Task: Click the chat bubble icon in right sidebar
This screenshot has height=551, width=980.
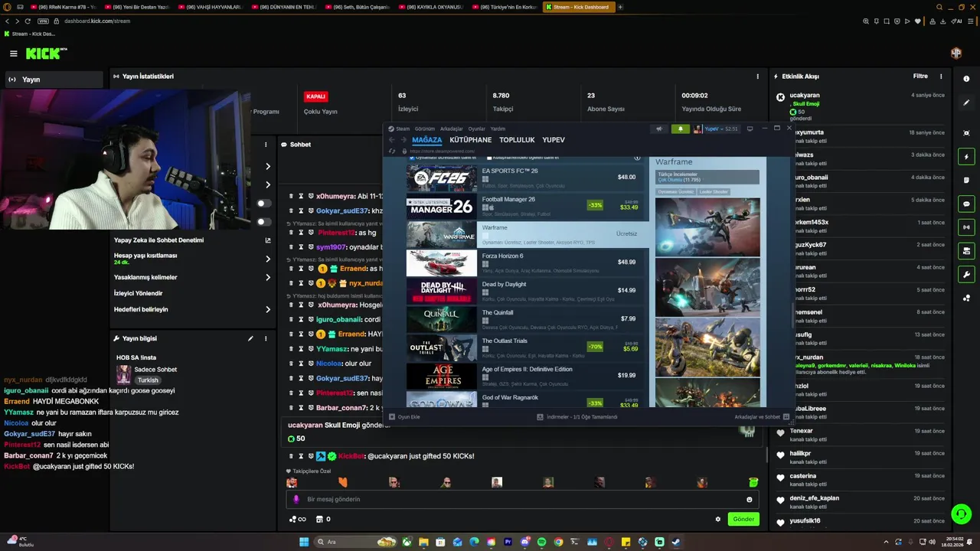Action: pos(966,204)
